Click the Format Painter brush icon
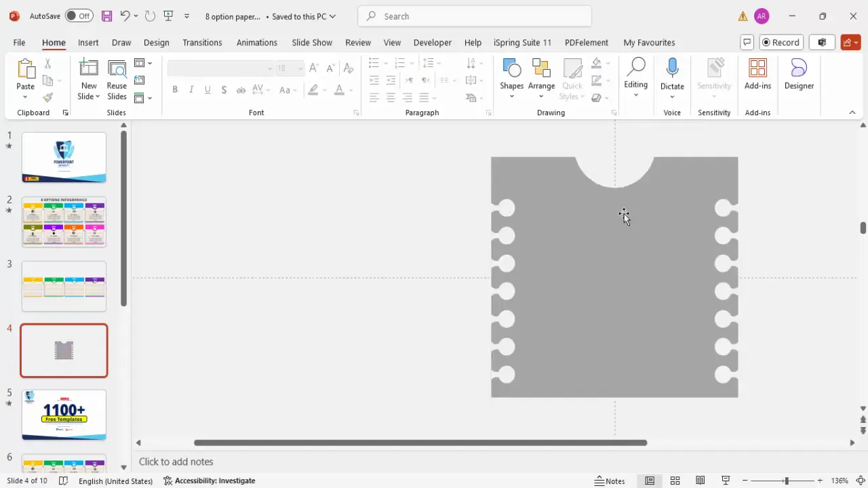This screenshot has height=488, width=868. point(47,98)
